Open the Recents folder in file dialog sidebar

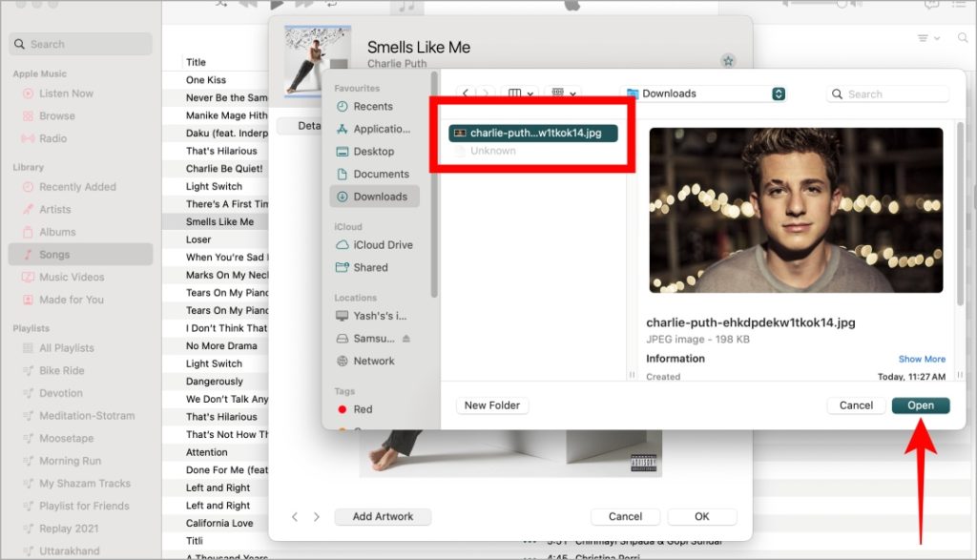(x=373, y=107)
